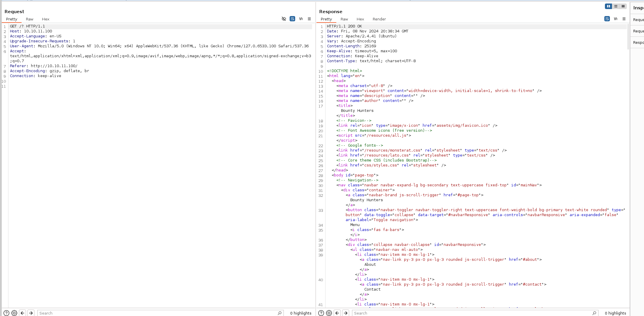Click the 'GET /? HTTP/1.1' request line
Image resolution: width=644 pixels, height=316 pixels.
tap(27, 26)
